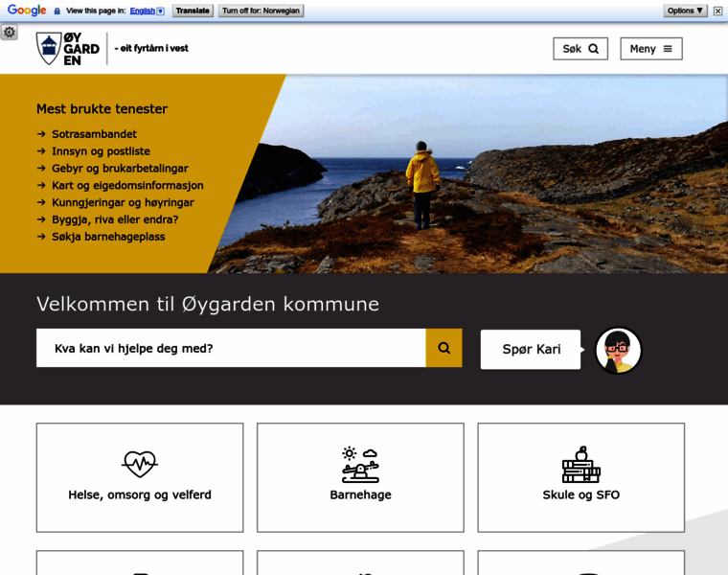Screen dimensions: 728x575
Task: Click the Øygarden kommune shield logo
Action: (48, 49)
